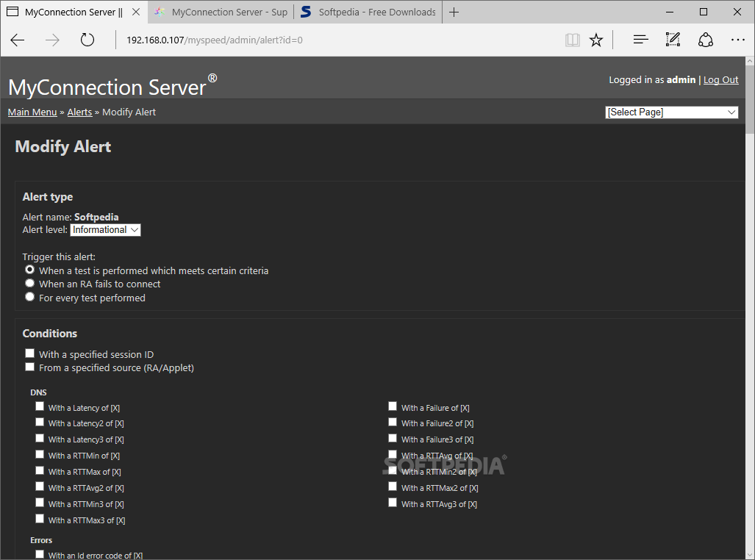
Task: Enable 'With a specified session ID' checkbox
Action: click(30, 353)
